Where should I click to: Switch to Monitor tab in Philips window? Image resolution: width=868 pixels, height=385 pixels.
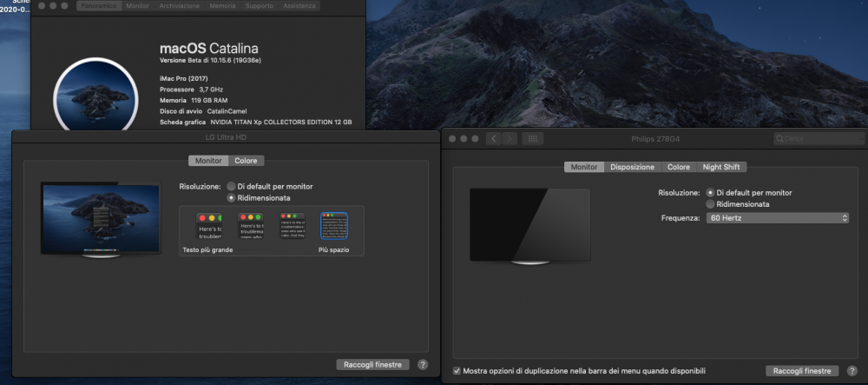click(x=584, y=167)
